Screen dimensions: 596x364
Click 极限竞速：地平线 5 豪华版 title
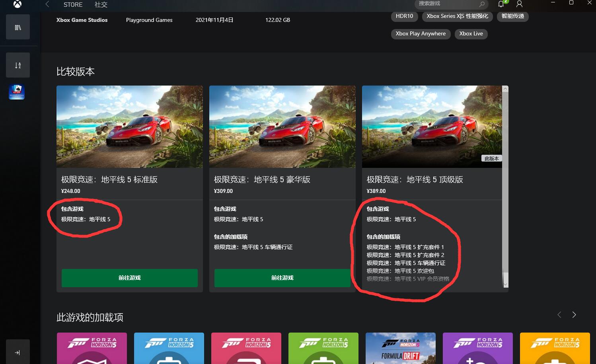(x=262, y=179)
